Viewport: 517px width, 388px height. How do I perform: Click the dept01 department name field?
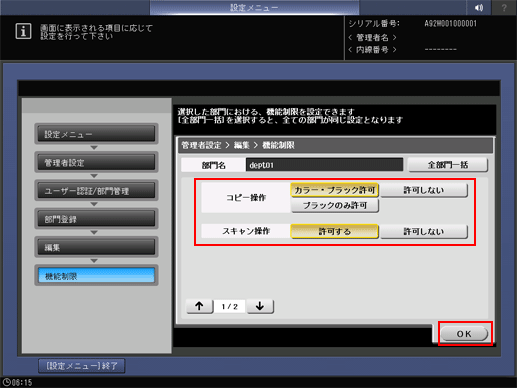tap(324, 165)
